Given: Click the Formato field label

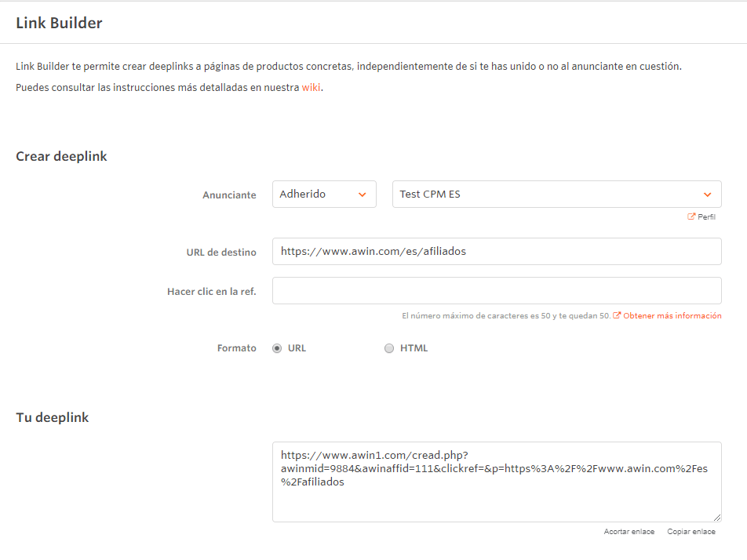Looking at the screenshot, I should pos(236,348).
